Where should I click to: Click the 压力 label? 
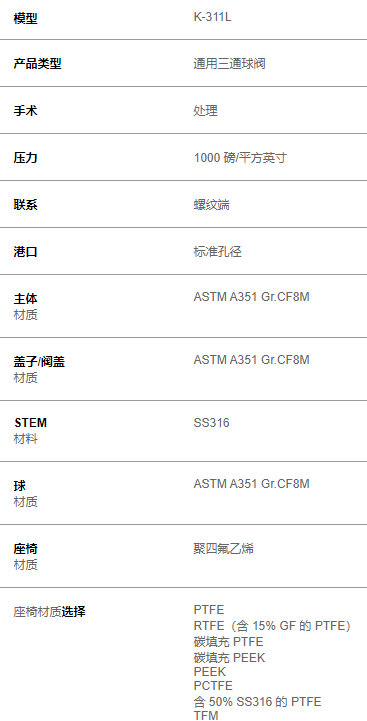click(x=25, y=158)
